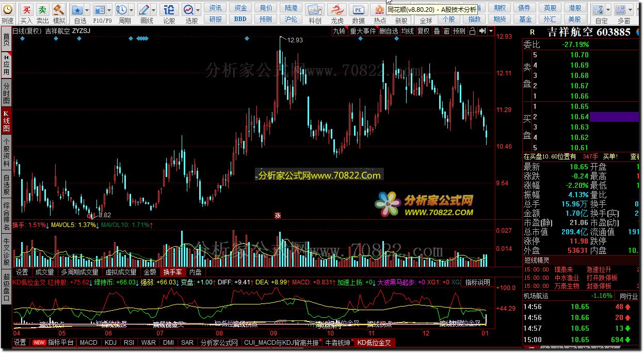Switch to the KDJ indicator tab
Screen dimensions: 644x353
pos(110,343)
